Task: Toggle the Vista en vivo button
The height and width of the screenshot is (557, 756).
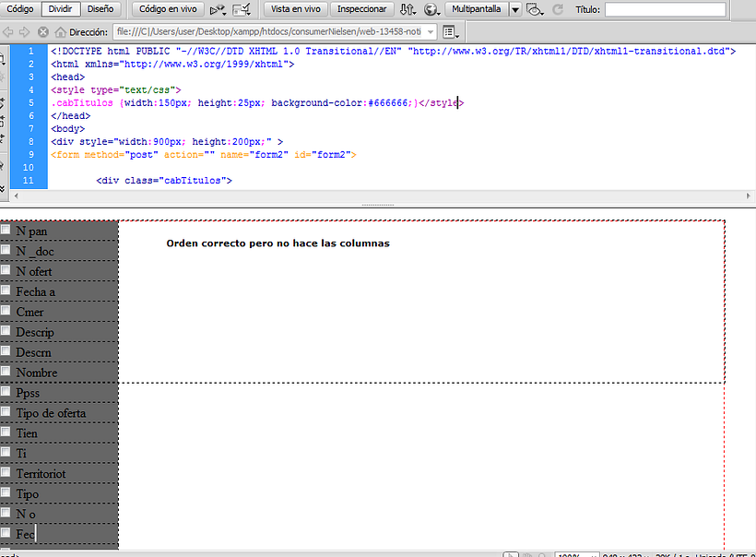Action: pyautogui.click(x=296, y=8)
